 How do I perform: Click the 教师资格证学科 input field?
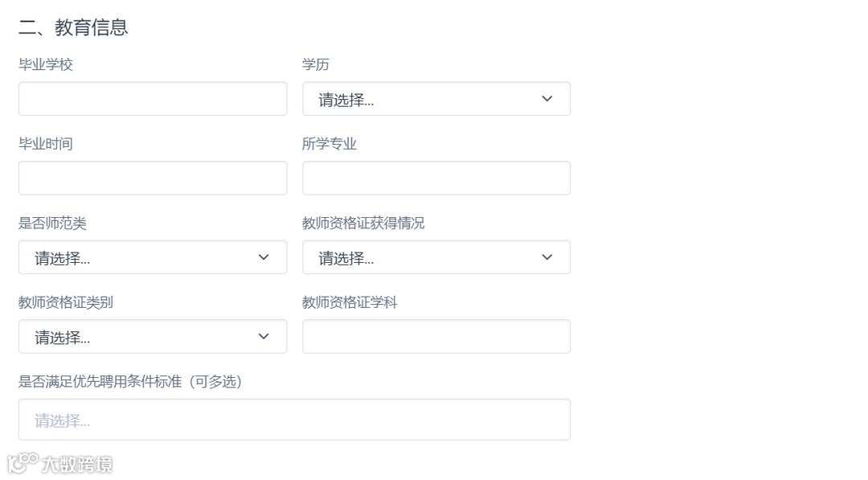436,336
